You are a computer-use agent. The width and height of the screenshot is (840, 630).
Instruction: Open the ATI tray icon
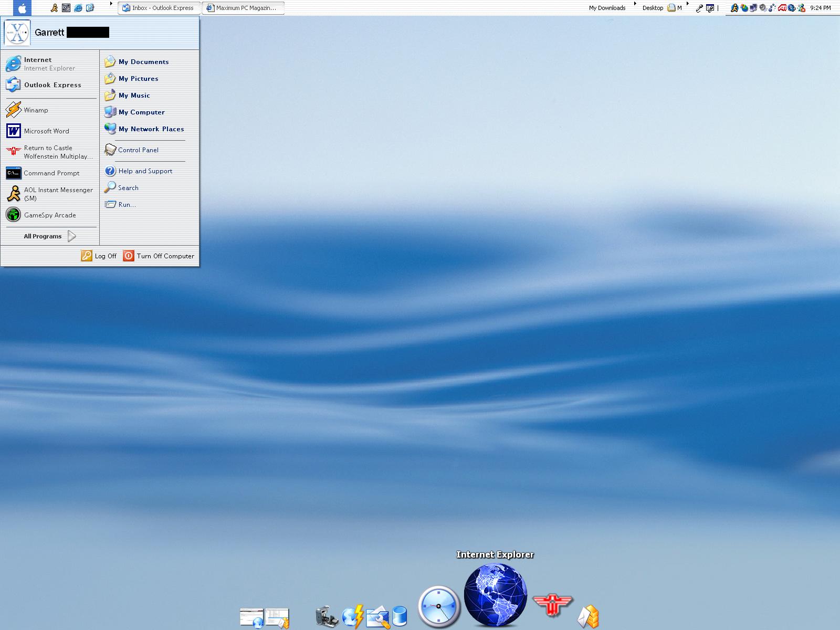click(782, 8)
